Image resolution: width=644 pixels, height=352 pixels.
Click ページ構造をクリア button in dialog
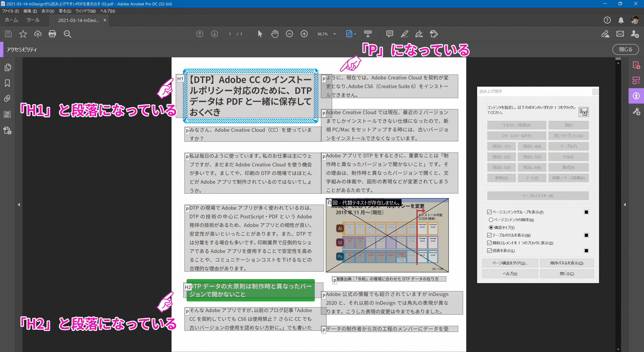tap(510, 263)
